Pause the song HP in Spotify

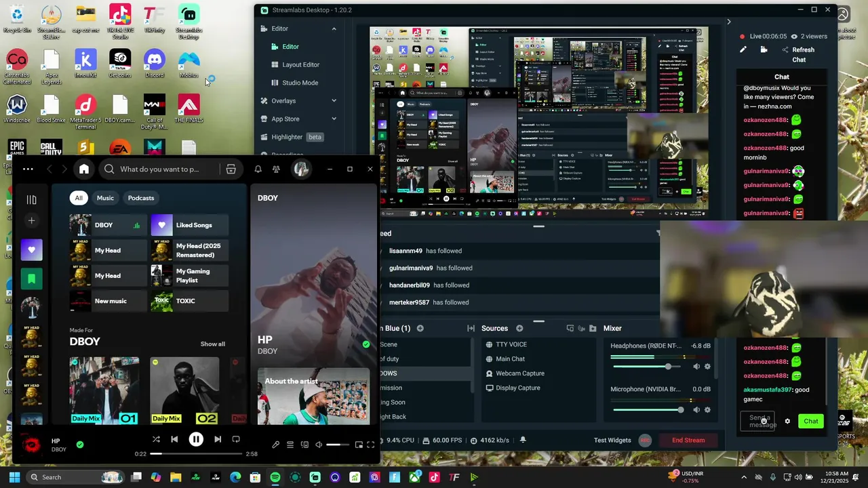196,439
